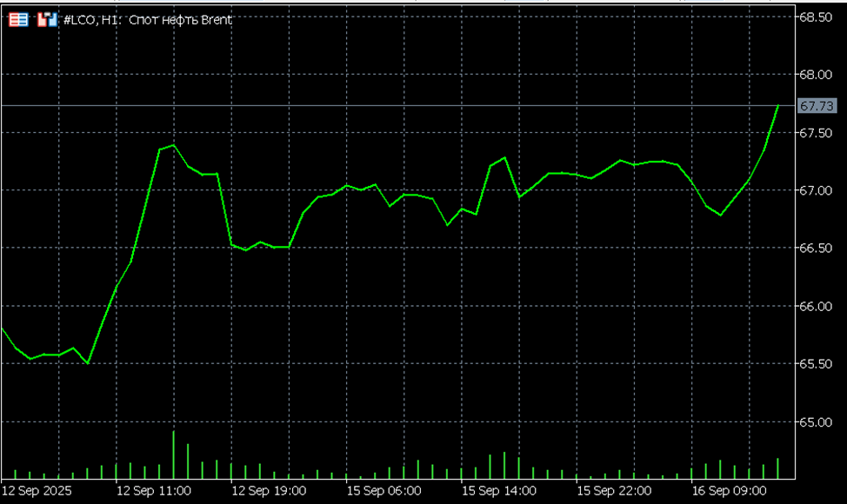This screenshot has width=847, height=504.
Task: Click the 68.50 price scale label
Action: pyautogui.click(x=816, y=17)
